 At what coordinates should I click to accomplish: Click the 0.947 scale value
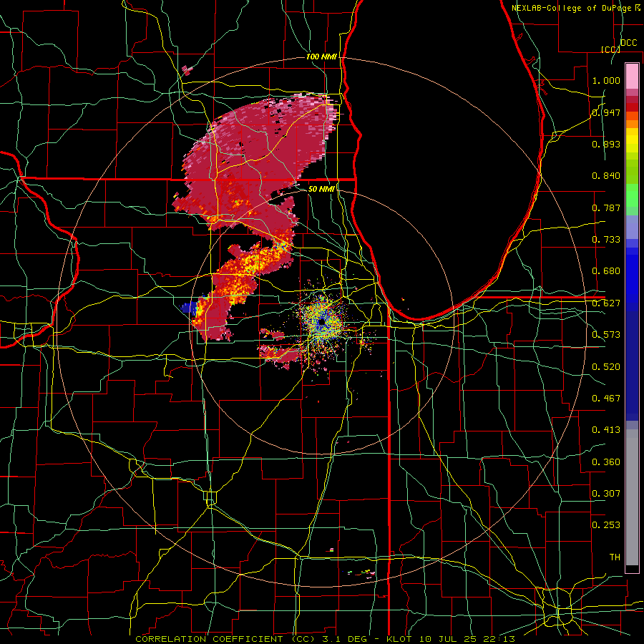click(606, 112)
